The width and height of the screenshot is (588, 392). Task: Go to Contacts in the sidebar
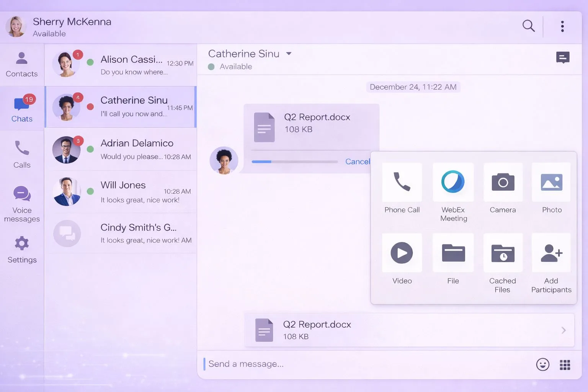(22, 65)
